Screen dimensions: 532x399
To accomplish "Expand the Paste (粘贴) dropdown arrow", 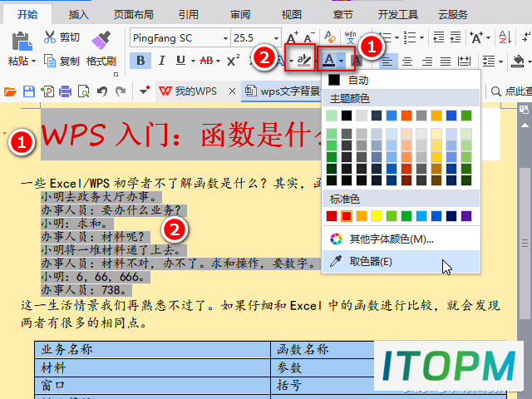I will point(33,62).
